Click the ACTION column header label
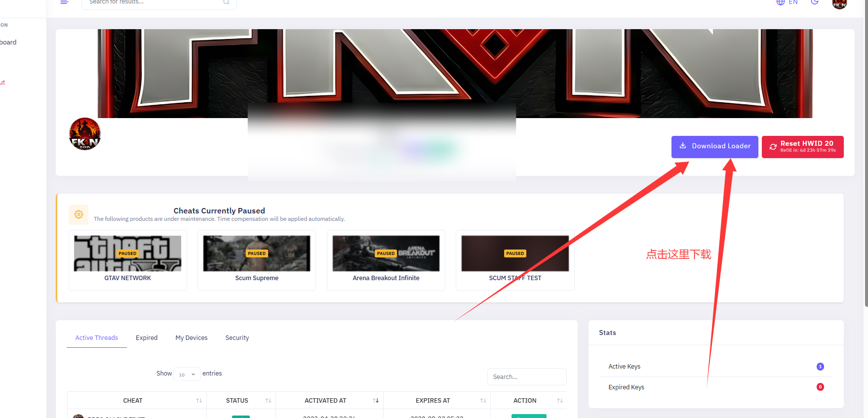 click(x=525, y=401)
